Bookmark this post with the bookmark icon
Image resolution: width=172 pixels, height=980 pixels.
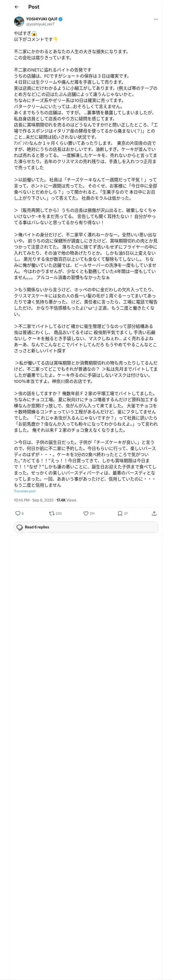coord(120,513)
